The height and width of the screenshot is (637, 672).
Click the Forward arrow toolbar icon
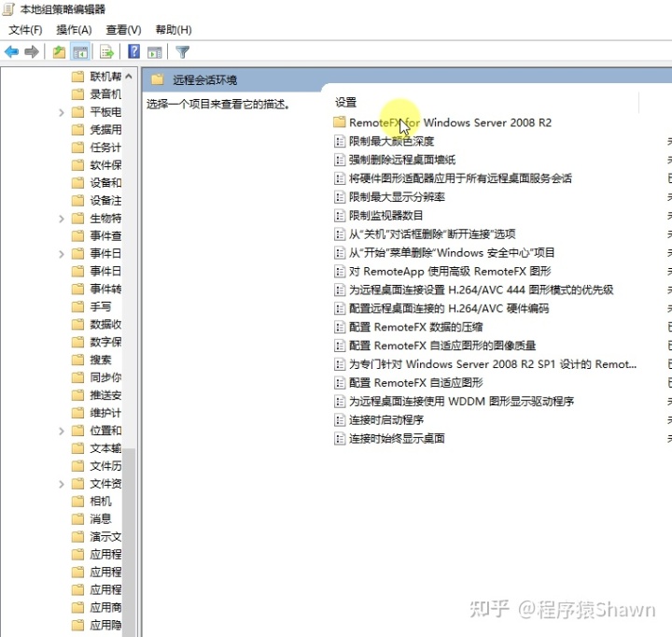[x=32, y=52]
